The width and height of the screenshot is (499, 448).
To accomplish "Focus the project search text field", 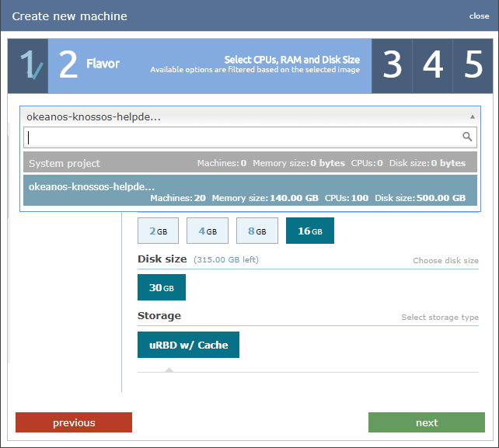I will click(243, 137).
